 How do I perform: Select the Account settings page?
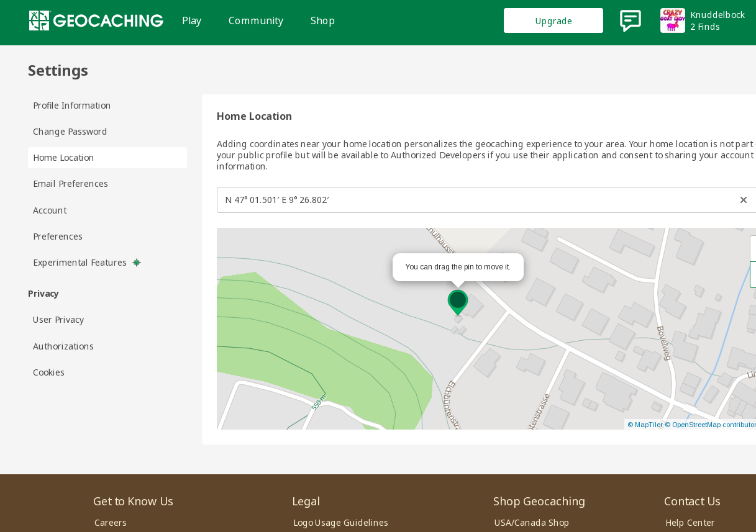pos(50,210)
